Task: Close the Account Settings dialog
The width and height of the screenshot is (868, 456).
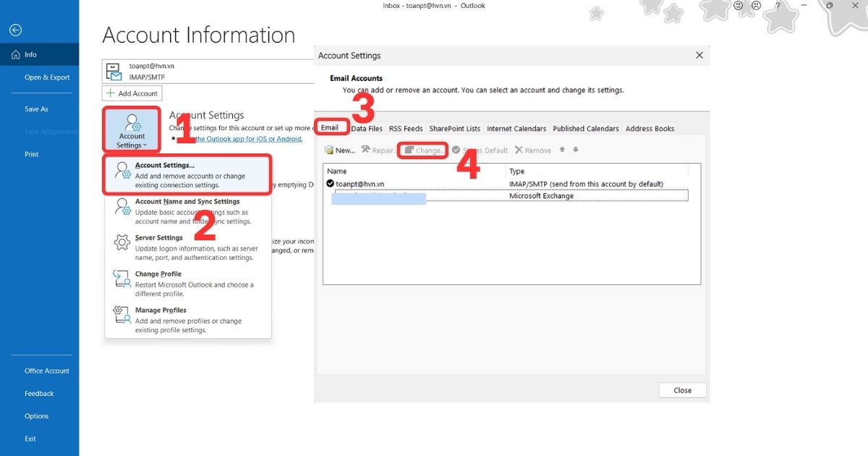Action: (682, 389)
